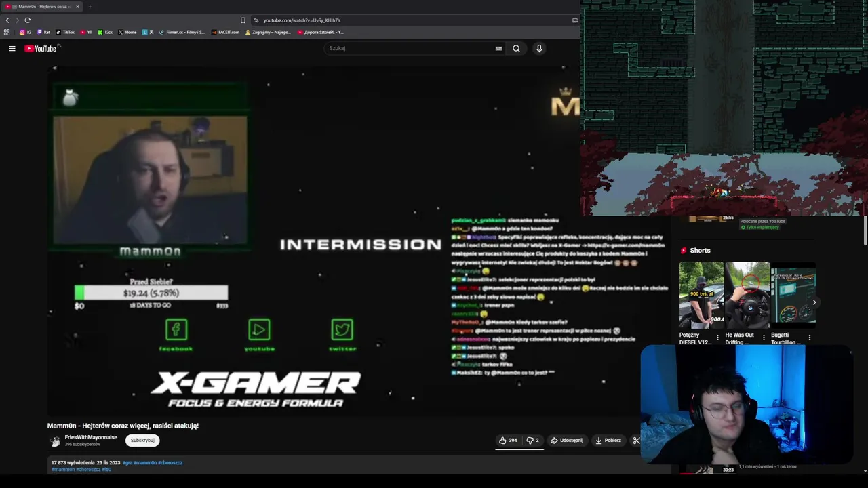The image size is (868, 488).
Task: Select the Mamm0n - Hejterów coraz tab
Action: (41, 7)
